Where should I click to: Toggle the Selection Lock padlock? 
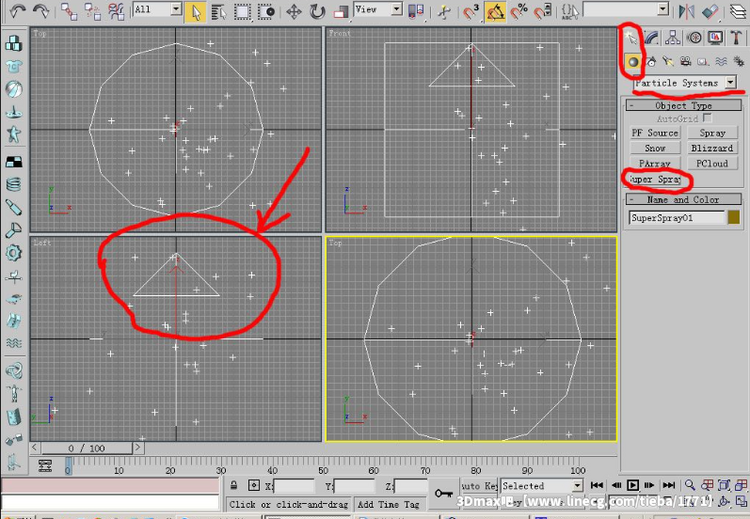(x=233, y=486)
